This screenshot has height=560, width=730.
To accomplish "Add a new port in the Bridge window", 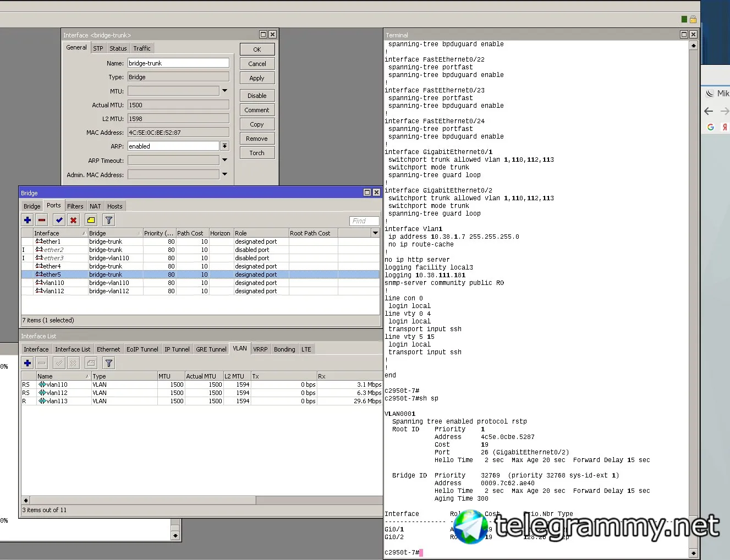I will click(x=28, y=220).
